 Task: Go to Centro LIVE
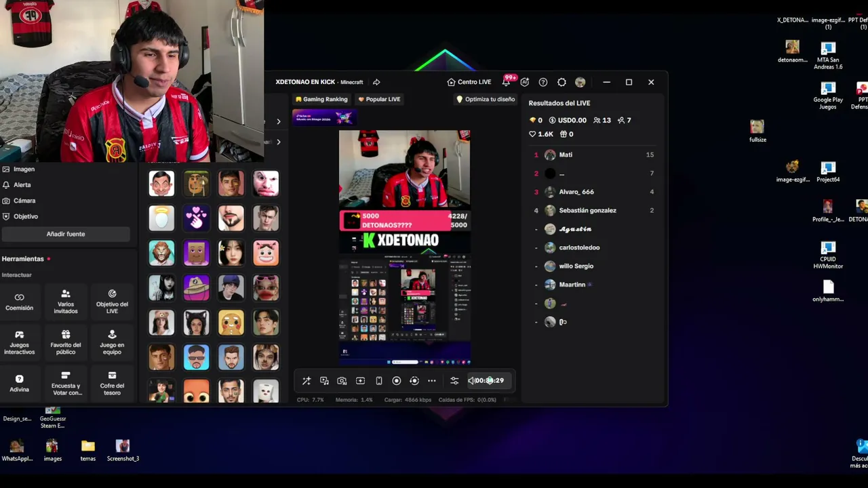pos(469,82)
